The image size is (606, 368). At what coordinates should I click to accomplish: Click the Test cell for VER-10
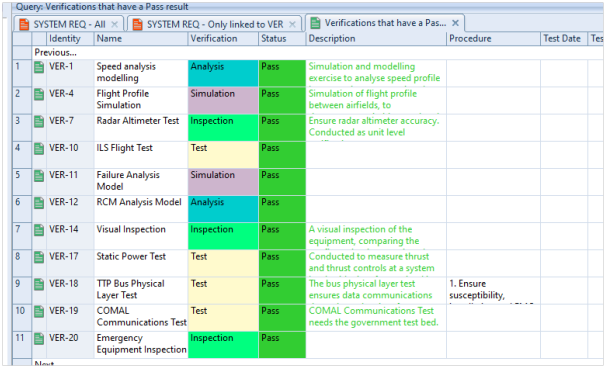pos(223,154)
